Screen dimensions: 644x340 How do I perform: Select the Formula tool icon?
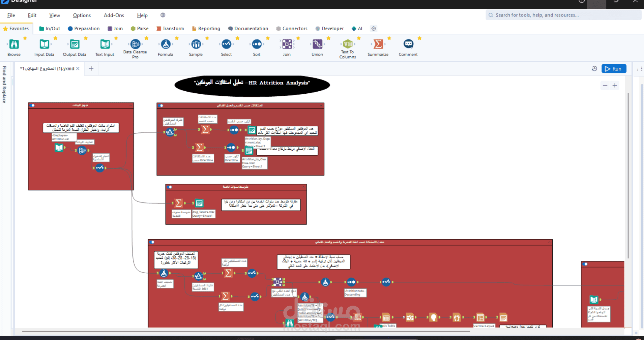pos(166,44)
